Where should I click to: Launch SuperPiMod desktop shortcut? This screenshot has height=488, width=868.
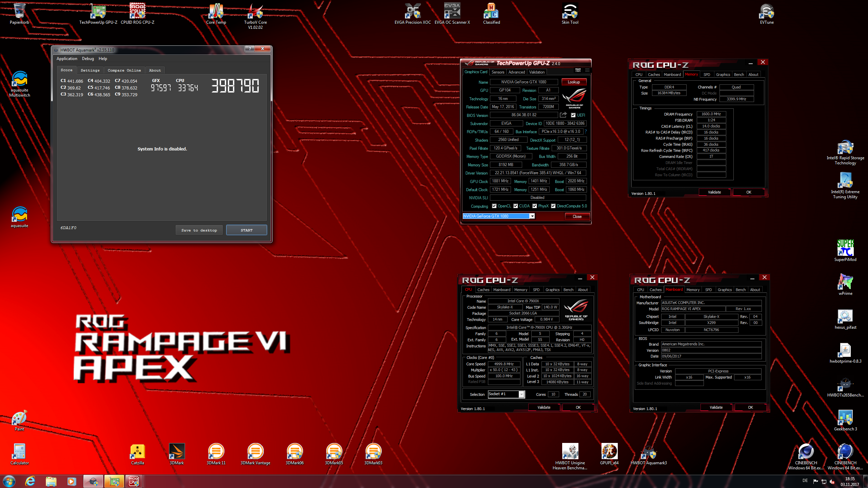pyautogui.click(x=845, y=251)
